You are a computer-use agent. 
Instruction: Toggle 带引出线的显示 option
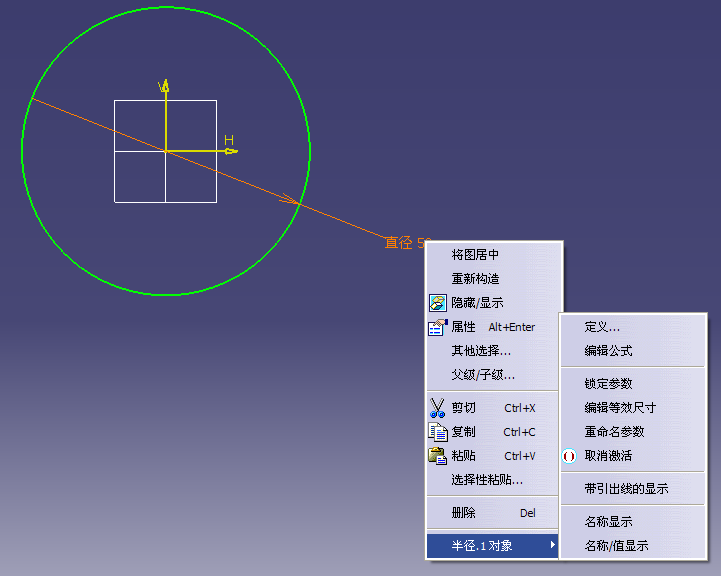(x=626, y=489)
